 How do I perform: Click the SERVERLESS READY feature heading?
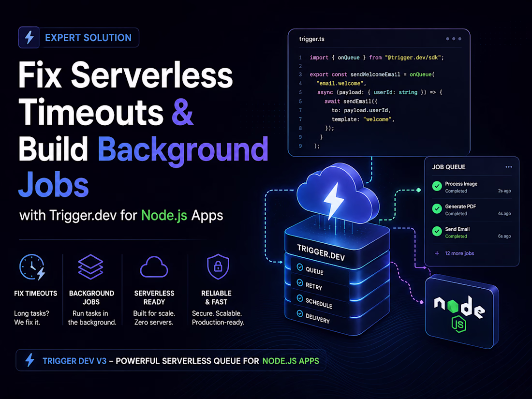point(154,297)
